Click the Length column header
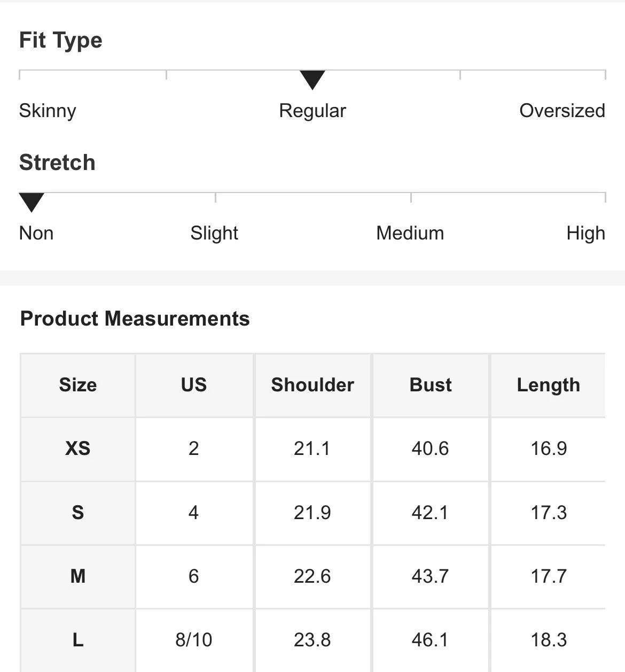Image resolution: width=625 pixels, height=672 pixels. (549, 385)
